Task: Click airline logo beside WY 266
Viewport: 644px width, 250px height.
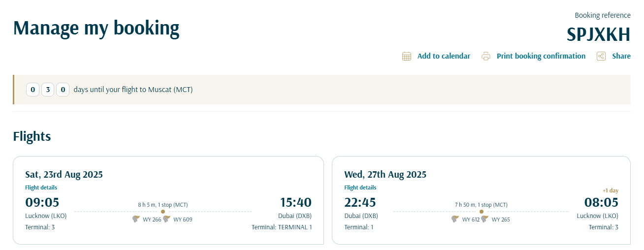Action: [x=136, y=219]
